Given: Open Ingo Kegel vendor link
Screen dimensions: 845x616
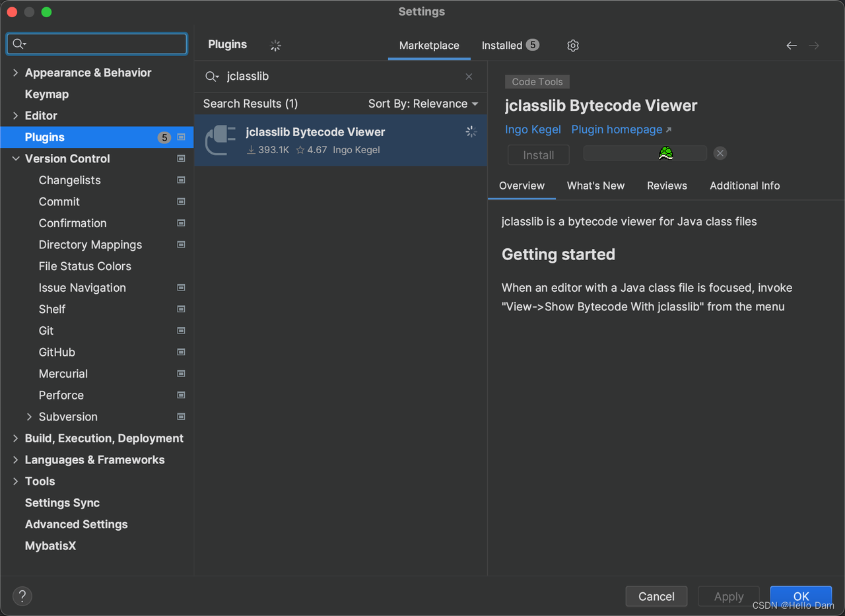Looking at the screenshot, I should point(533,129).
